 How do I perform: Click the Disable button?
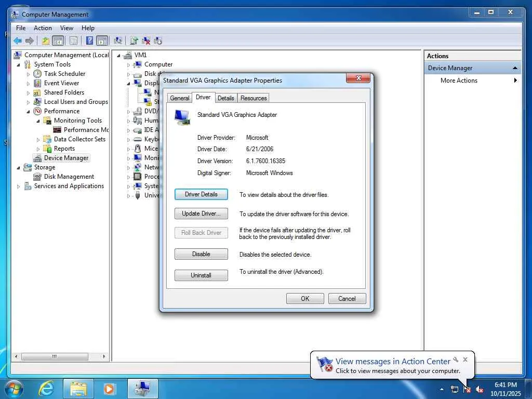click(201, 254)
